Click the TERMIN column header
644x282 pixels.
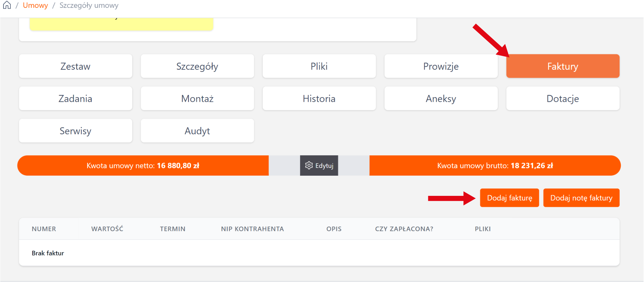173,229
